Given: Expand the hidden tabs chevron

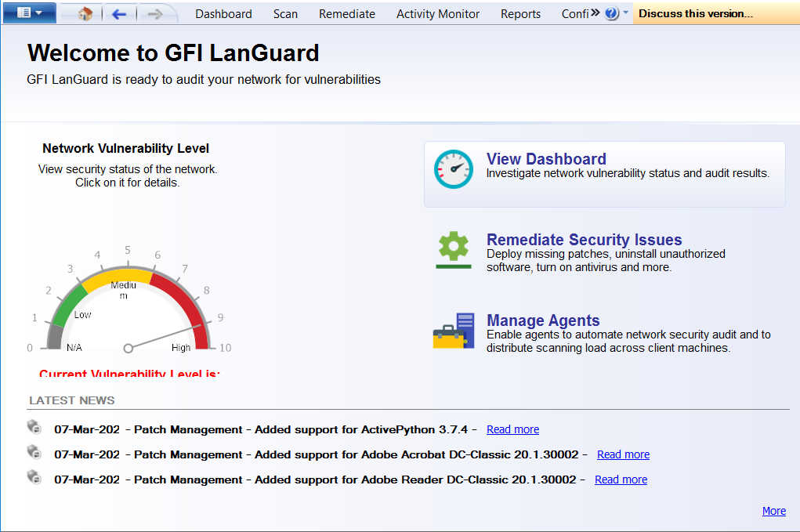Looking at the screenshot, I should click(595, 13).
